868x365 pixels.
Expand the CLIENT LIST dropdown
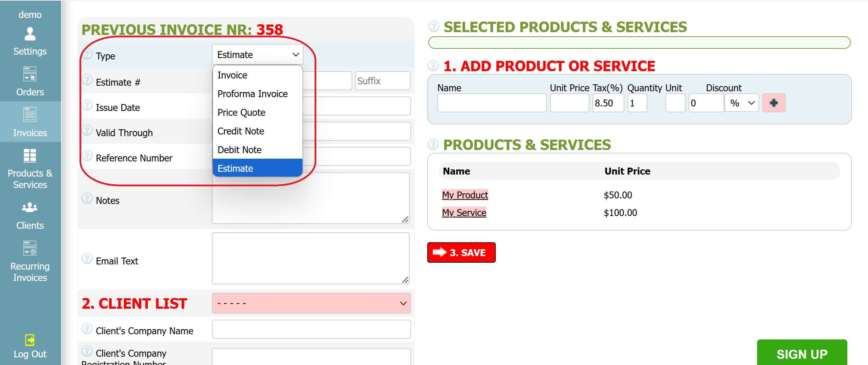311,303
